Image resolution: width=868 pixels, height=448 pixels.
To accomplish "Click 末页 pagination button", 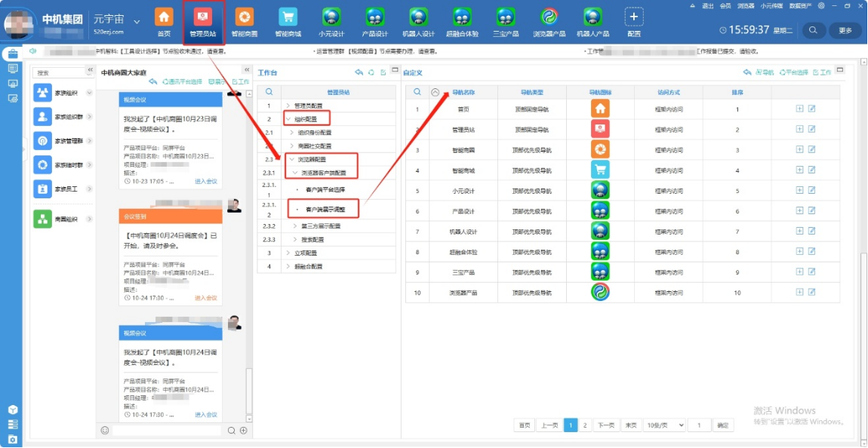I will tap(631, 425).
